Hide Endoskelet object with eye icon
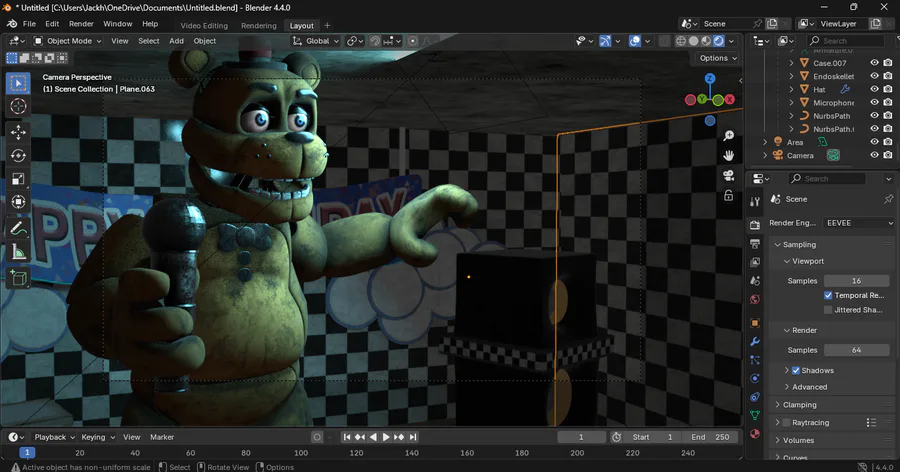The width and height of the screenshot is (900, 472). (874, 76)
